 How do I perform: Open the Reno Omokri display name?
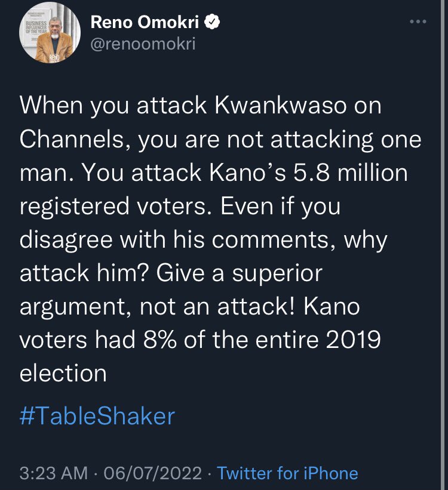click(x=145, y=22)
